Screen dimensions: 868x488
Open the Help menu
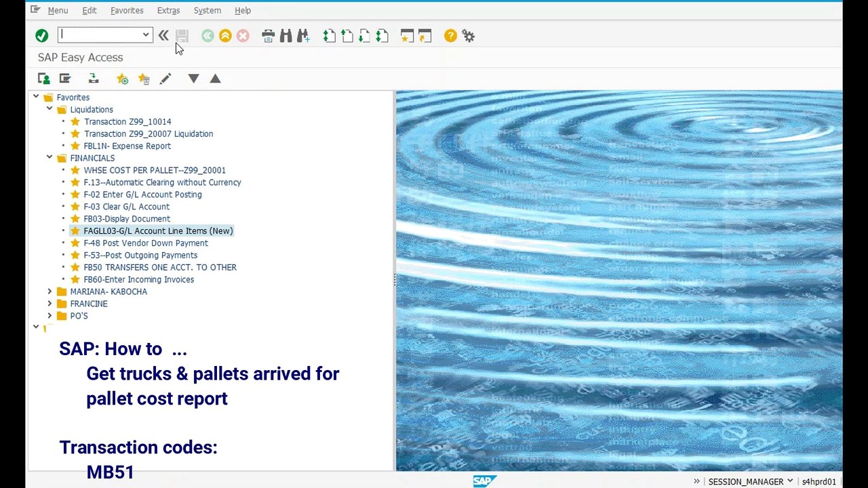(243, 10)
